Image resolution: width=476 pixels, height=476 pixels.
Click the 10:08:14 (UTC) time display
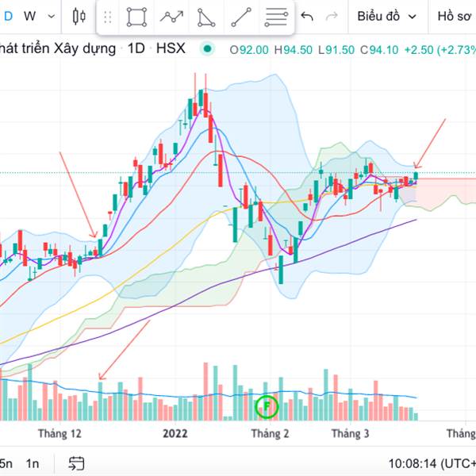432,464
